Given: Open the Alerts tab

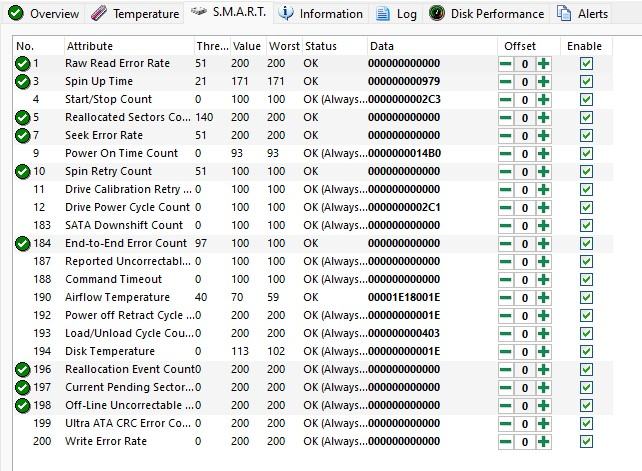Looking at the screenshot, I should point(582,14).
